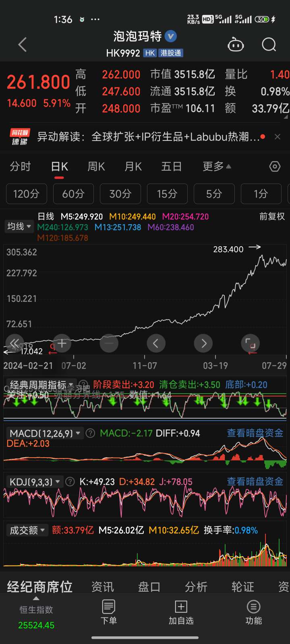290x644 pixels.
Task: Expand chart to fullscreen icon
Action: (x=250, y=343)
